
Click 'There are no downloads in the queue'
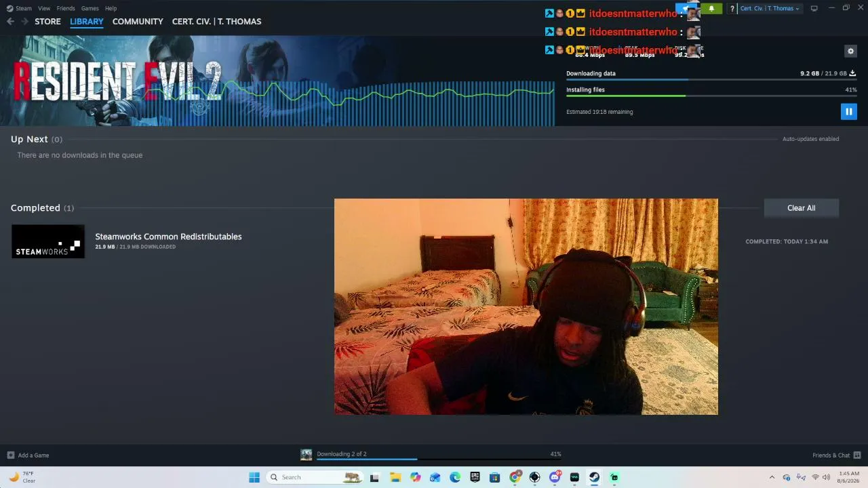tap(80, 155)
